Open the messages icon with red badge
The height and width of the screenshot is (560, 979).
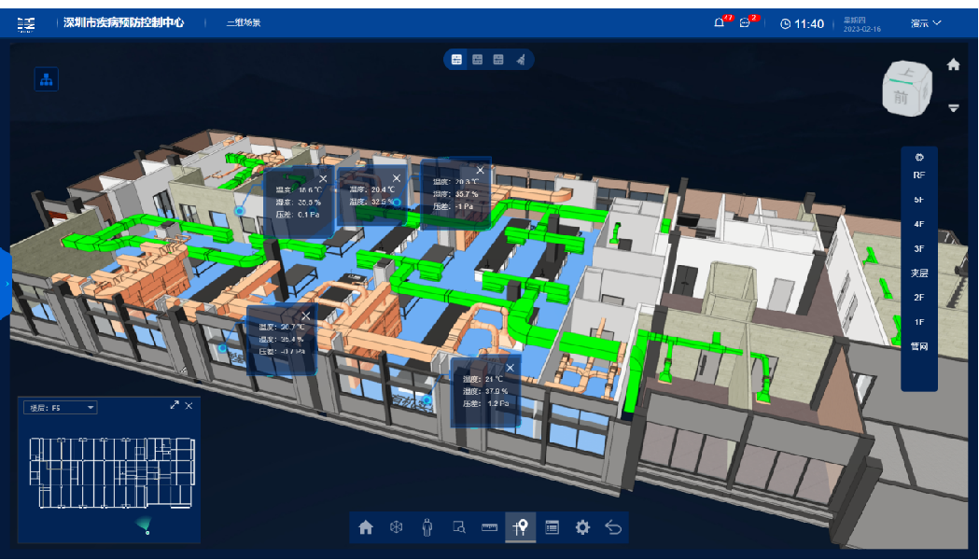(745, 23)
